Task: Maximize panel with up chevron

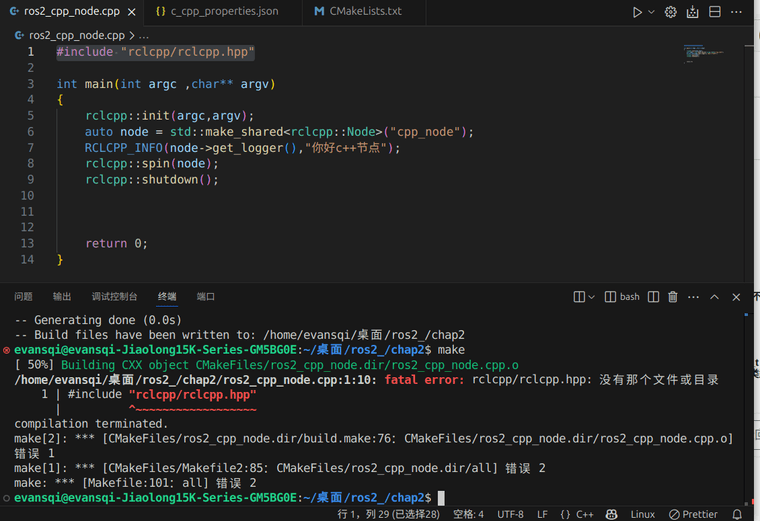Action: click(714, 297)
